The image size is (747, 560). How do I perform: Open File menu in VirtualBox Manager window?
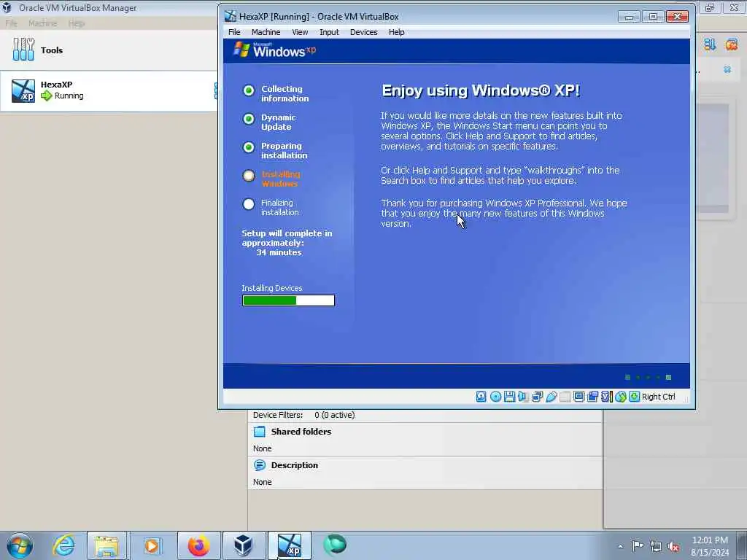pos(11,23)
